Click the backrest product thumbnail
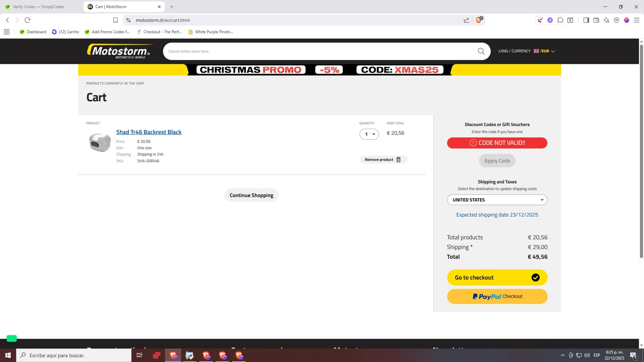 click(x=100, y=142)
